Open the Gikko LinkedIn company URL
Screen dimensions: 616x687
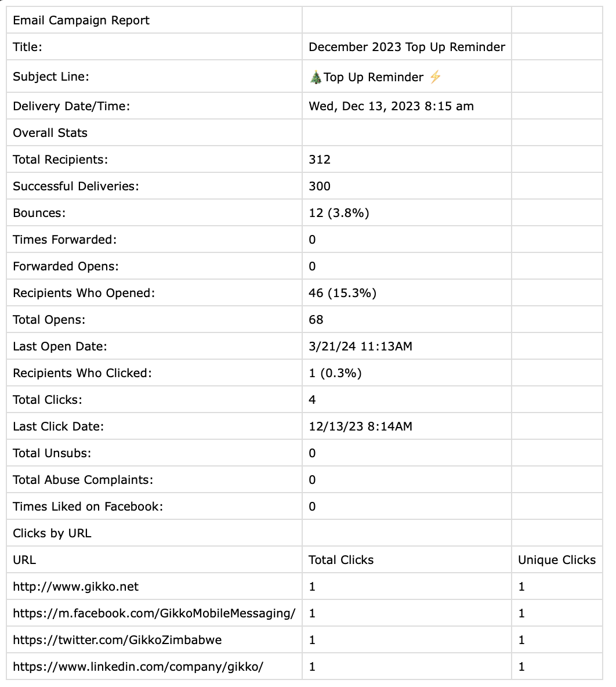[138, 667]
